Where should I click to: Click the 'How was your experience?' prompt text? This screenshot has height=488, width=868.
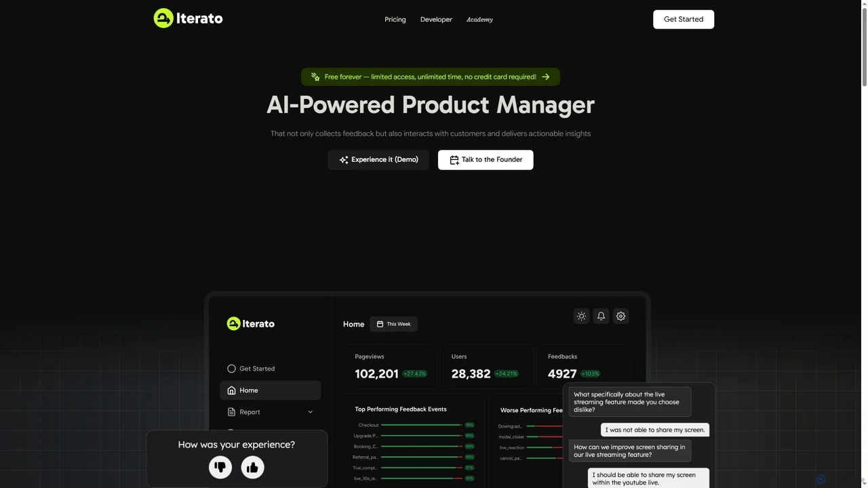pyautogui.click(x=237, y=445)
